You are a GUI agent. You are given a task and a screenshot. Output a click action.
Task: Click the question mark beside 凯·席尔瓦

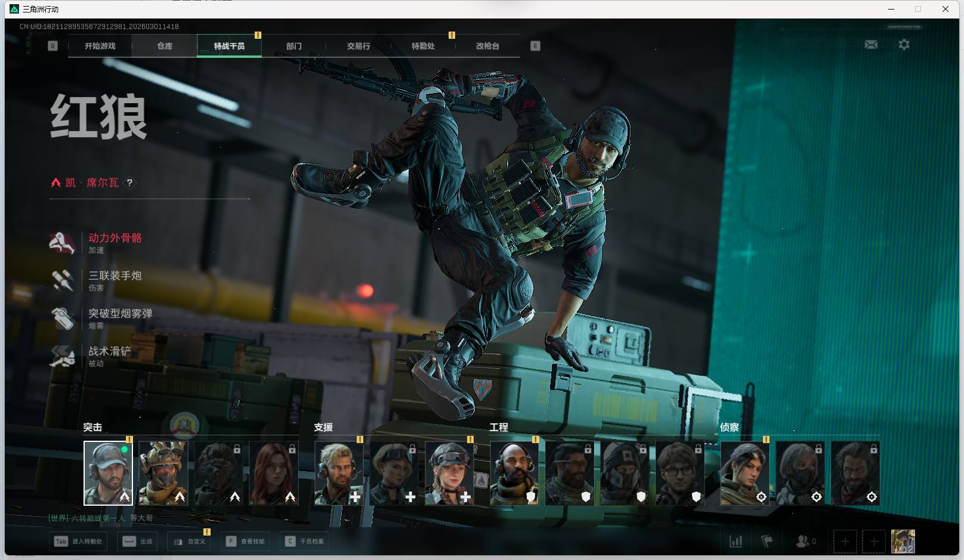[x=129, y=183]
